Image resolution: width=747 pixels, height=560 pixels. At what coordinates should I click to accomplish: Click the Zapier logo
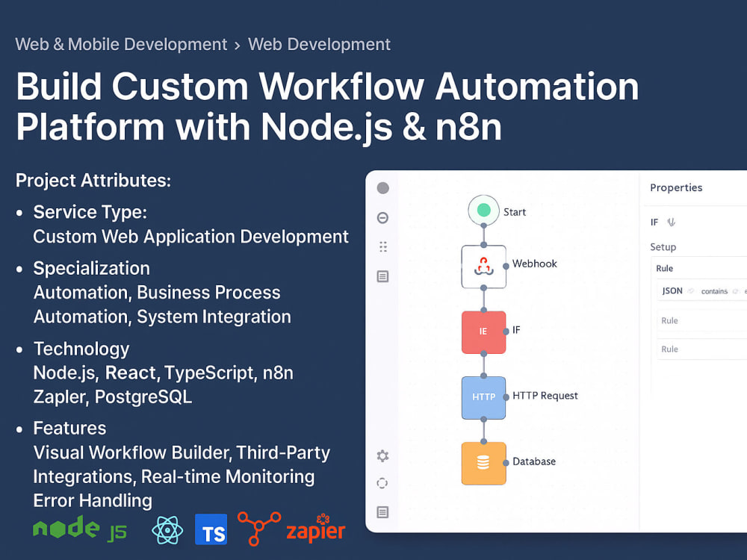(316, 529)
